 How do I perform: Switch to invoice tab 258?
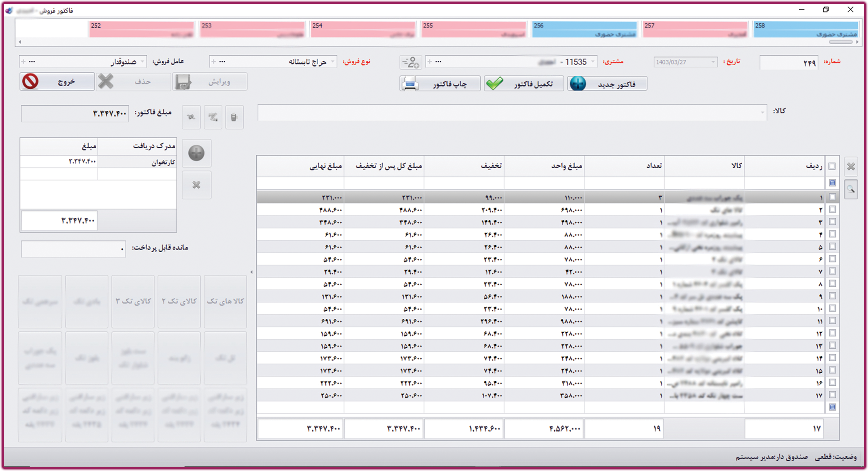(806, 29)
